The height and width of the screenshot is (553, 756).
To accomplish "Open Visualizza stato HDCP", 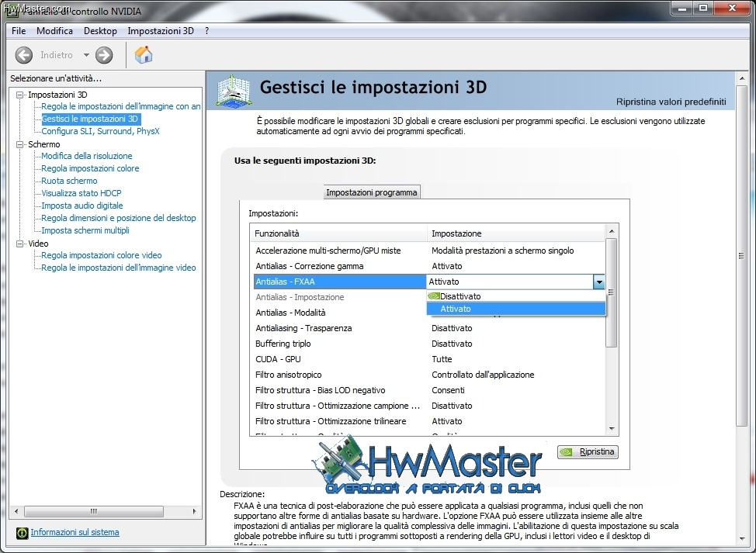I will (81, 193).
